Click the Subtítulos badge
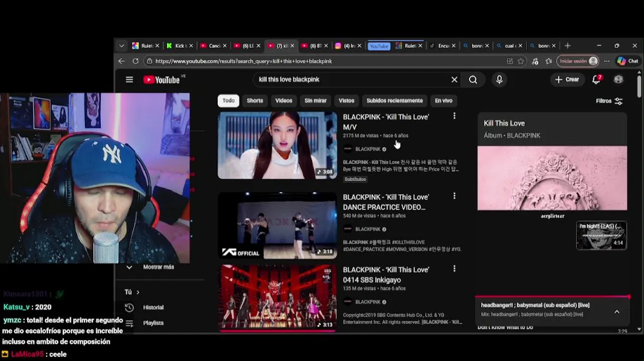Viewport: 644px width, 361px height. click(x=355, y=179)
